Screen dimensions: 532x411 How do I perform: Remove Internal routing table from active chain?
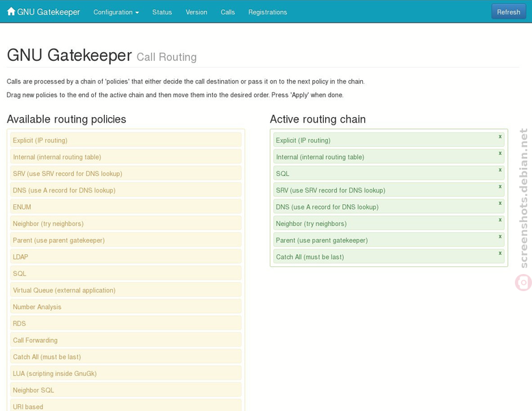(500, 153)
